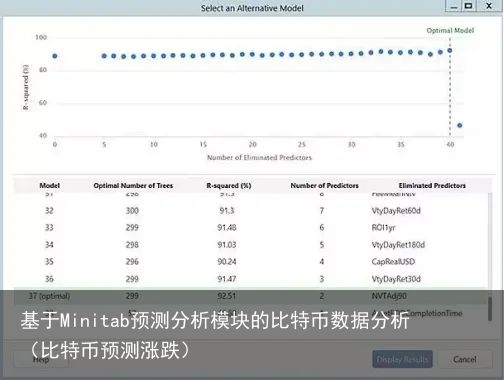Select model 33 row with ROI1yr
Viewport: 504px width, 380px height.
(252, 228)
